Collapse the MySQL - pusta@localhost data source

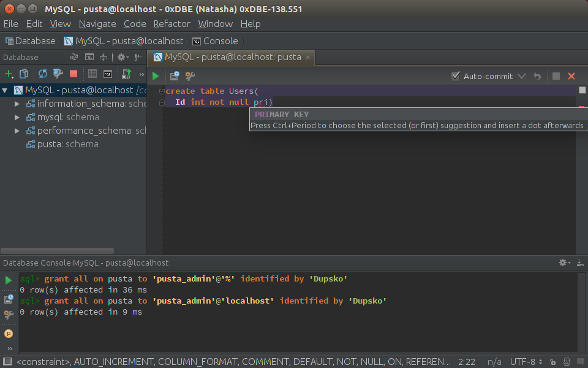[5, 90]
